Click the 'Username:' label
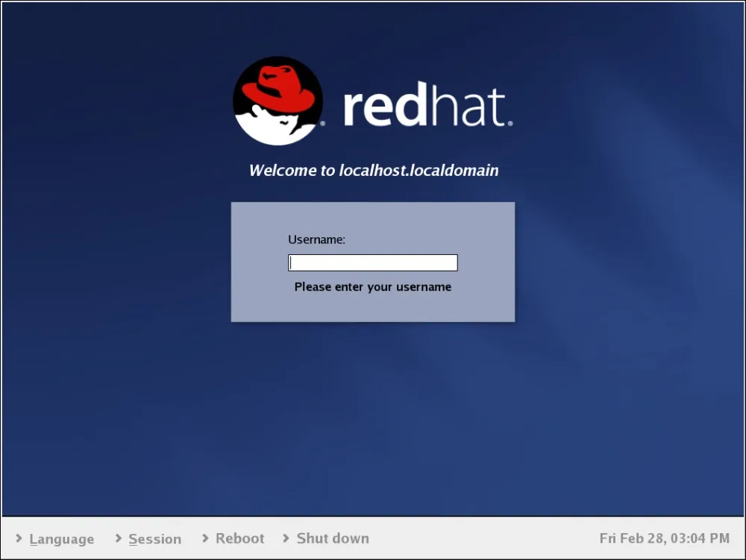The image size is (746, 560). 316,239
